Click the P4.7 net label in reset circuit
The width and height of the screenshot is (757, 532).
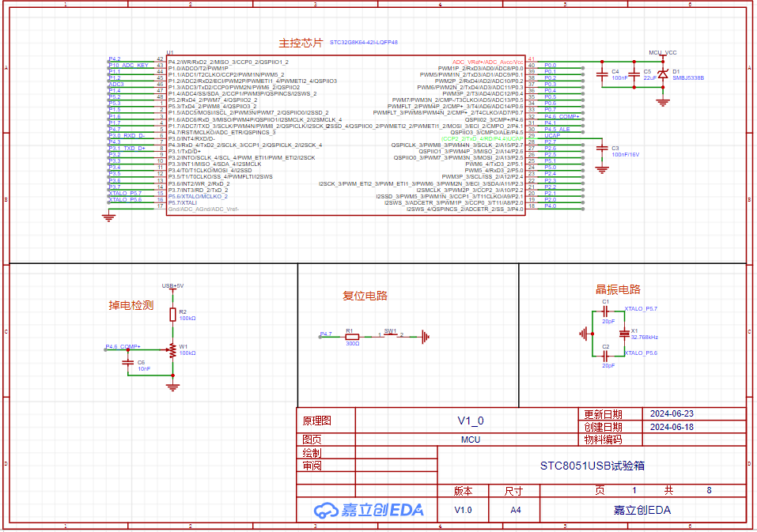326,334
